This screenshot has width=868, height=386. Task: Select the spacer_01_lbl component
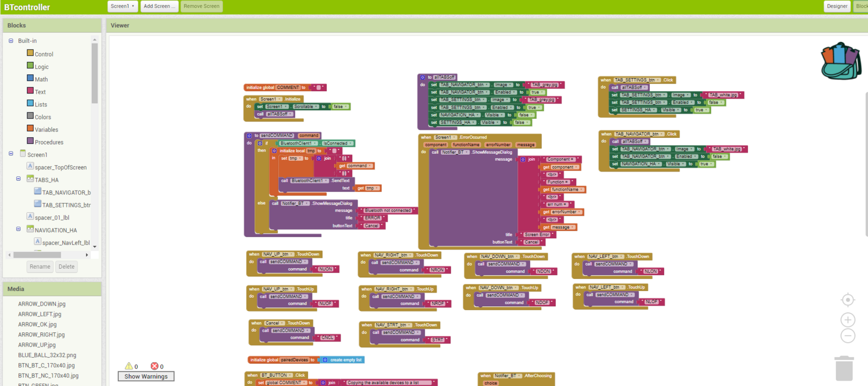click(x=52, y=218)
